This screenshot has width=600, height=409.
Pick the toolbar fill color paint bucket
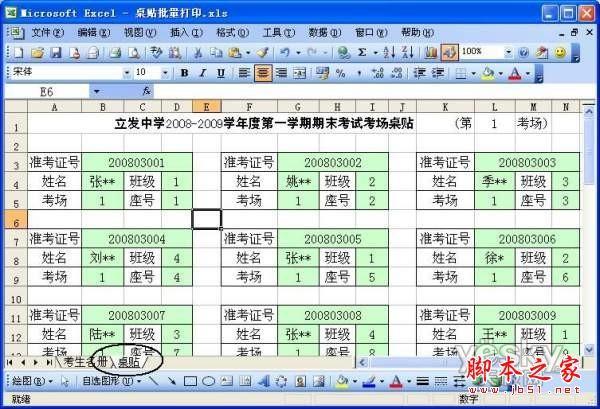[x=488, y=73]
